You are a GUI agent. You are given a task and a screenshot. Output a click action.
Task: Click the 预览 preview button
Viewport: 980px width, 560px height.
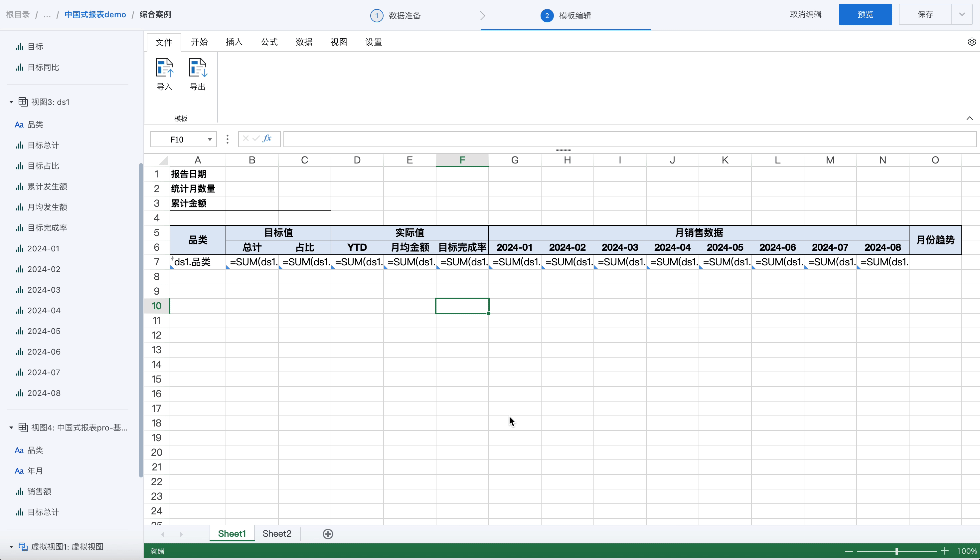[x=866, y=15]
